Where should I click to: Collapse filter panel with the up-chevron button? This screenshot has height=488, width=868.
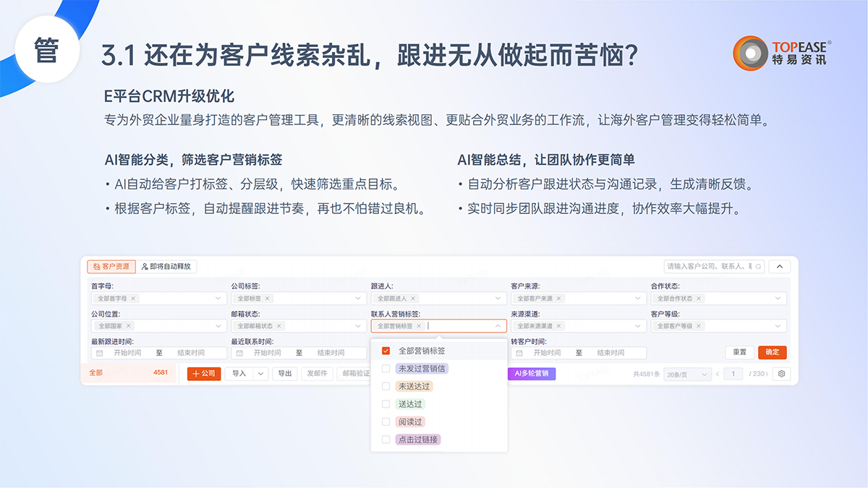(x=779, y=267)
